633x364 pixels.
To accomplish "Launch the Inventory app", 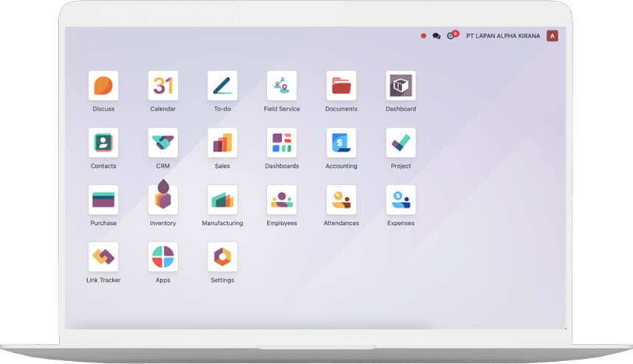I will [163, 200].
